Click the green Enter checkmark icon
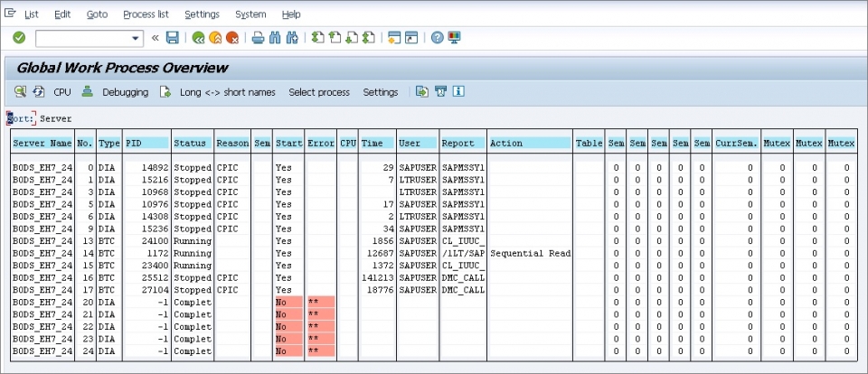 tap(19, 38)
